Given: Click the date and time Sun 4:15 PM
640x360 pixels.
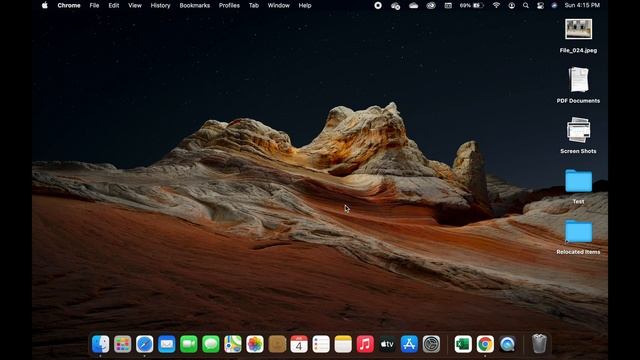Looking at the screenshot, I should coord(582,5).
